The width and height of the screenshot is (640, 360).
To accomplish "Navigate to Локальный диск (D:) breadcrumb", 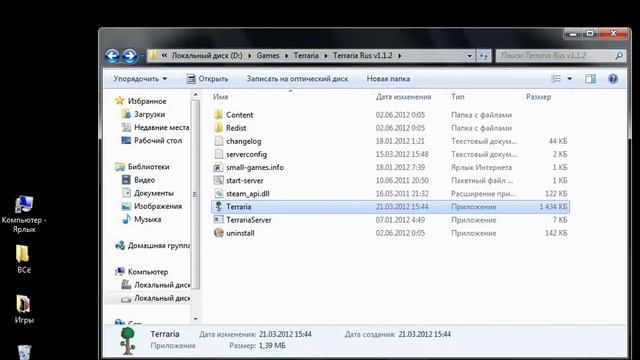I will tap(207, 56).
